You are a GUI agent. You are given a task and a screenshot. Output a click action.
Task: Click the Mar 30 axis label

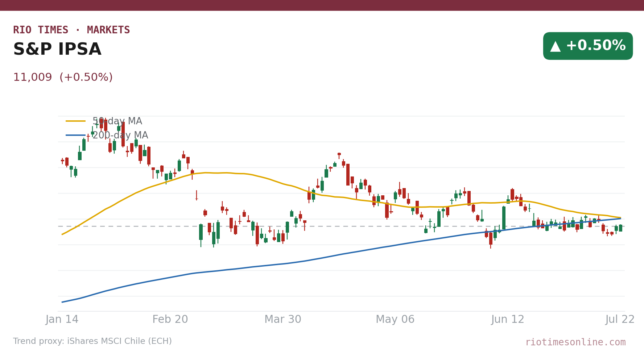283,320
